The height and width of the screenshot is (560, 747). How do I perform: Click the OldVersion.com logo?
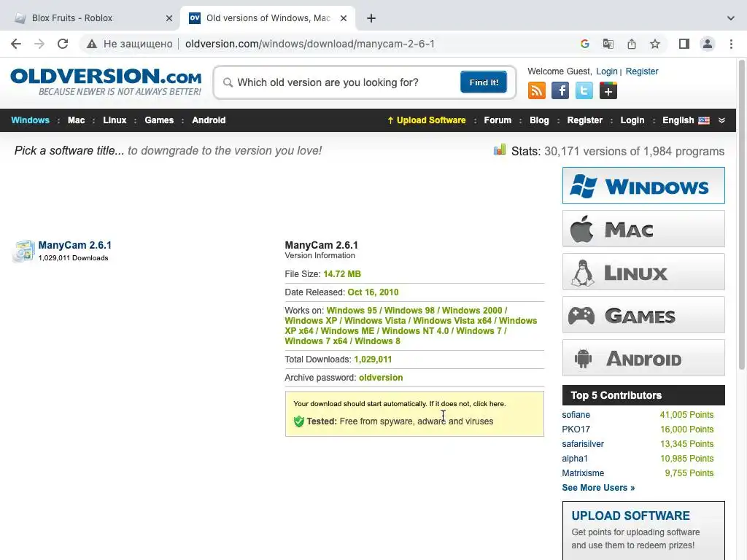click(x=106, y=82)
